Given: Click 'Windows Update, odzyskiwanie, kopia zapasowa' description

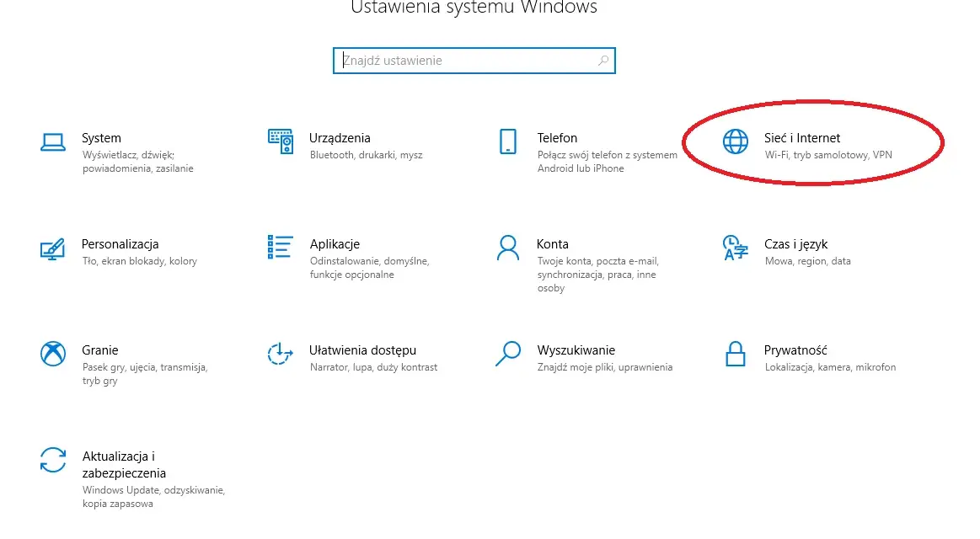Looking at the screenshot, I should pyautogui.click(x=153, y=497).
